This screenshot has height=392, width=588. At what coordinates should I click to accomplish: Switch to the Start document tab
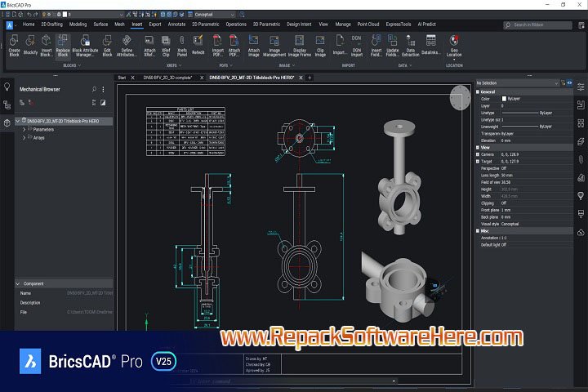tap(122, 78)
